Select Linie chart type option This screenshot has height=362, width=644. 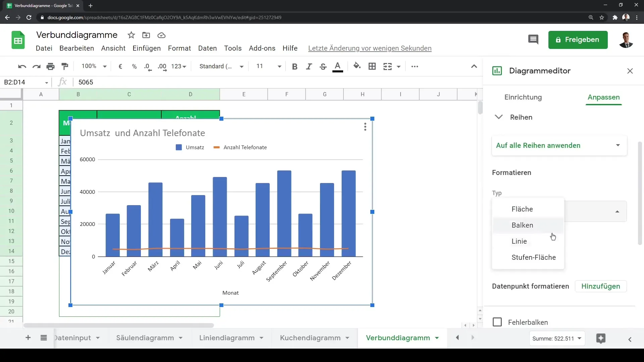click(x=528, y=241)
